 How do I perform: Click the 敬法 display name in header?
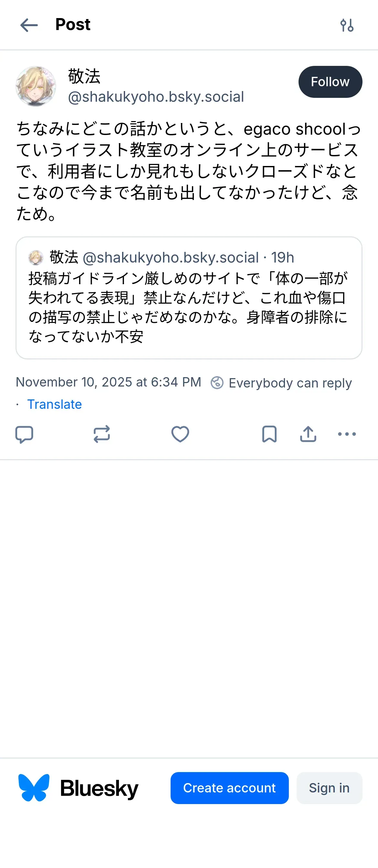(84, 76)
